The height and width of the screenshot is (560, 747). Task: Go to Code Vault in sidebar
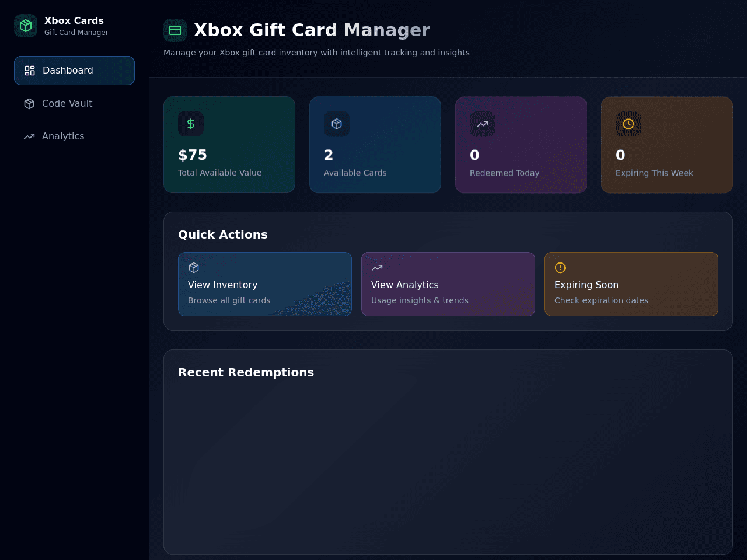pyautogui.click(x=74, y=104)
